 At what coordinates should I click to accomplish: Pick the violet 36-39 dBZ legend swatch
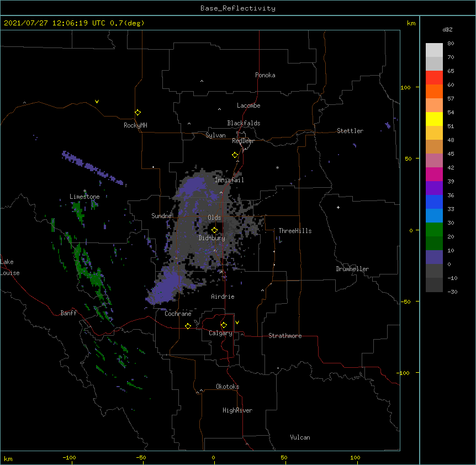point(434,188)
